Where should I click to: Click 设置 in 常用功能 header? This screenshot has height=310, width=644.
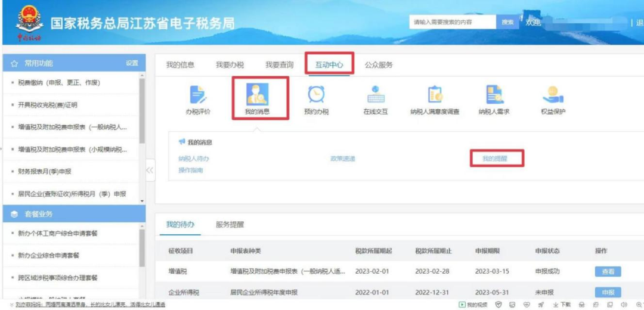132,63
